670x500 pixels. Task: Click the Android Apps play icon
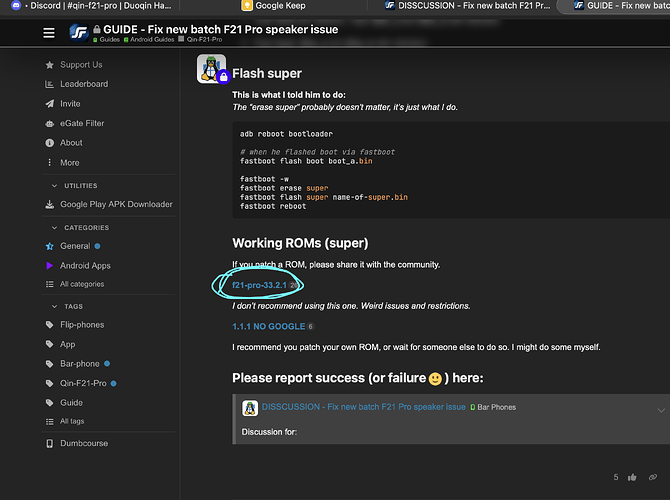[50, 265]
